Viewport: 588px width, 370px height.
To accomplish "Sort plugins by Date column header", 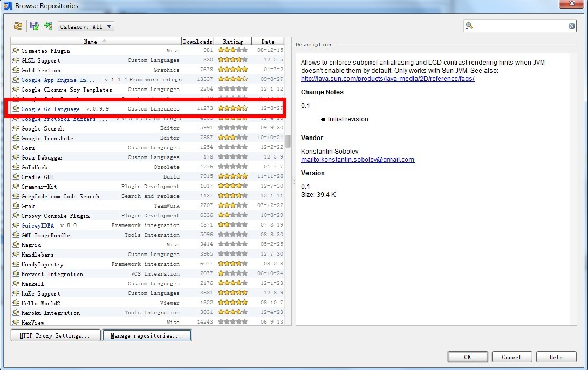I will coord(268,42).
